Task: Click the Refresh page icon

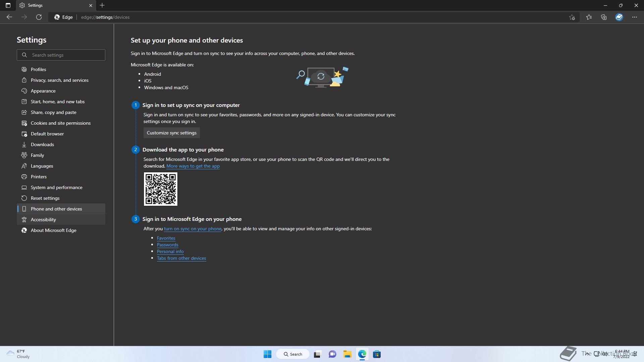Action: tap(39, 17)
